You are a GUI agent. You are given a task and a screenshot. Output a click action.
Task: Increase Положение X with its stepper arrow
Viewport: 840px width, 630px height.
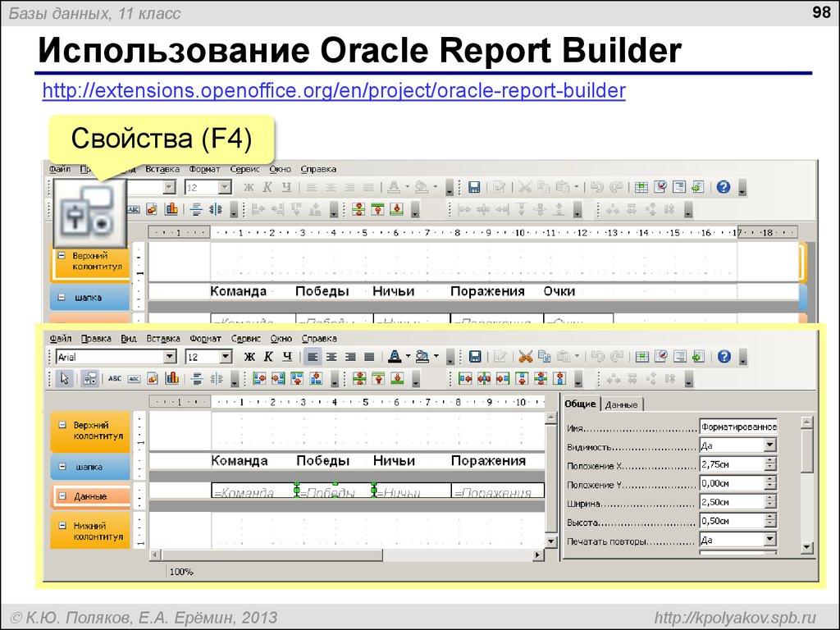tap(769, 460)
